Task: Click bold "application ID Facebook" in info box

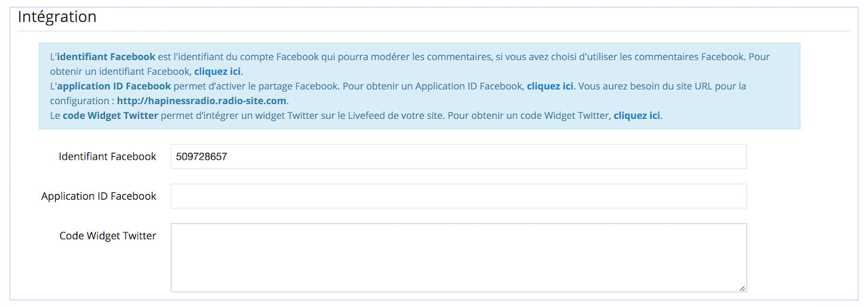Action: 114,86
